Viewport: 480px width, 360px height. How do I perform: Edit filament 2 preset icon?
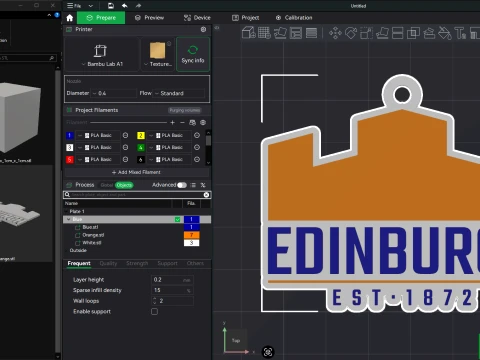[x=197, y=135]
